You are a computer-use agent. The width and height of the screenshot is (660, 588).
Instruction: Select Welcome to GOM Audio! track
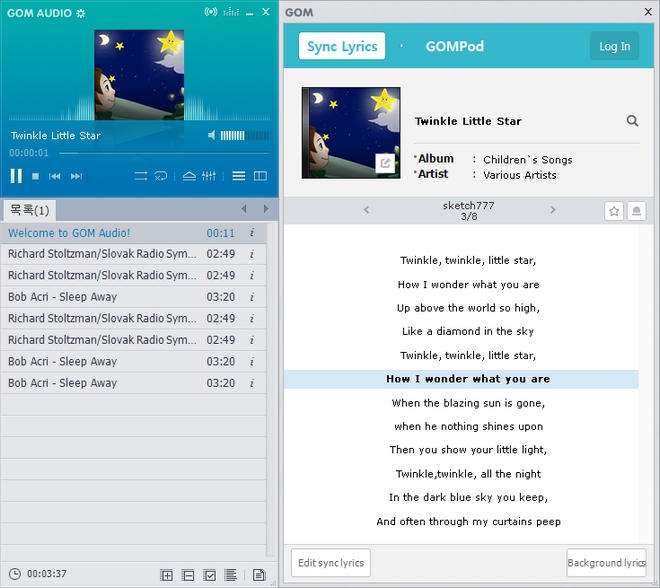point(133,233)
